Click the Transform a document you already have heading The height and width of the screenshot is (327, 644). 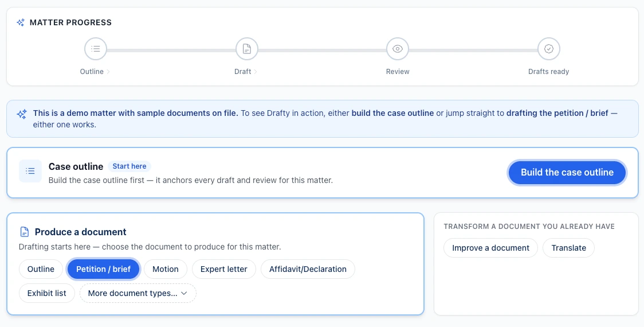[x=529, y=226]
